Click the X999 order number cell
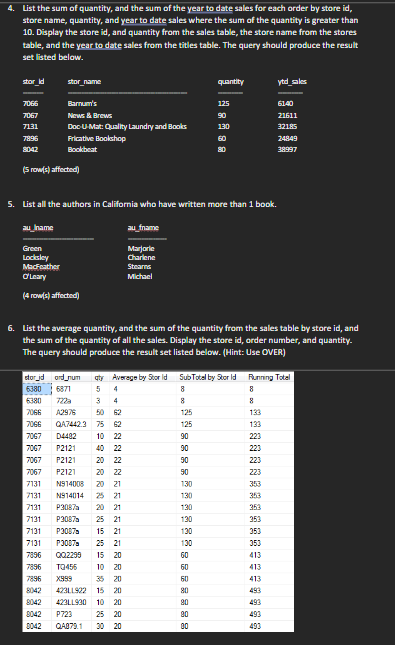This screenshot has height=645, width=395. (64, 579)
